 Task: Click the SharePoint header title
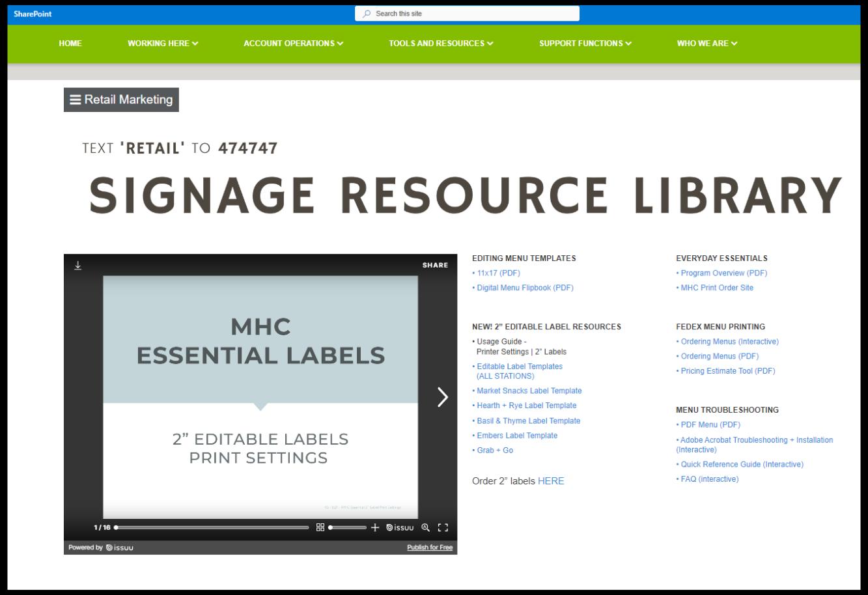pos(33,14)
